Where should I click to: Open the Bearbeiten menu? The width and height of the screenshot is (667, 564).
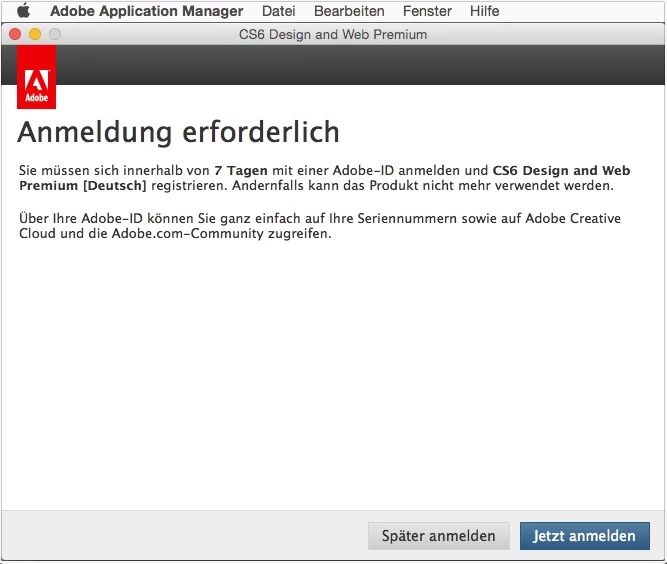click(x=349, y=11)
